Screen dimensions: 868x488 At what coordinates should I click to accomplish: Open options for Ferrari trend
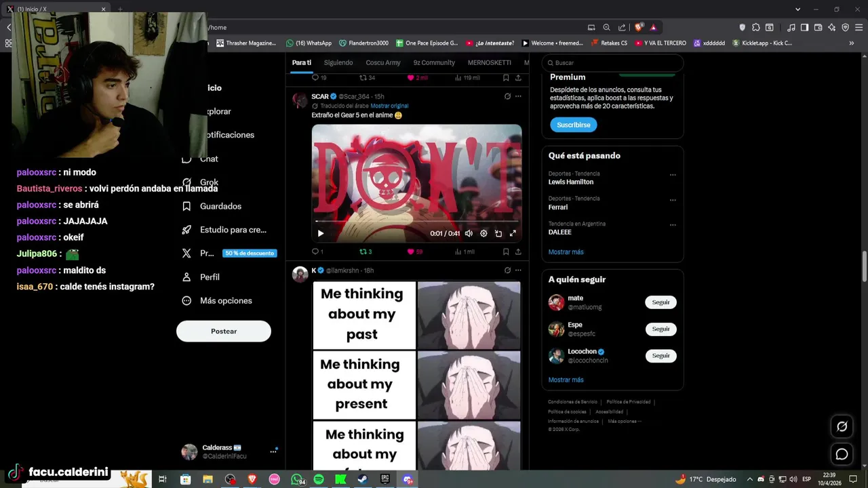(673, 199)
